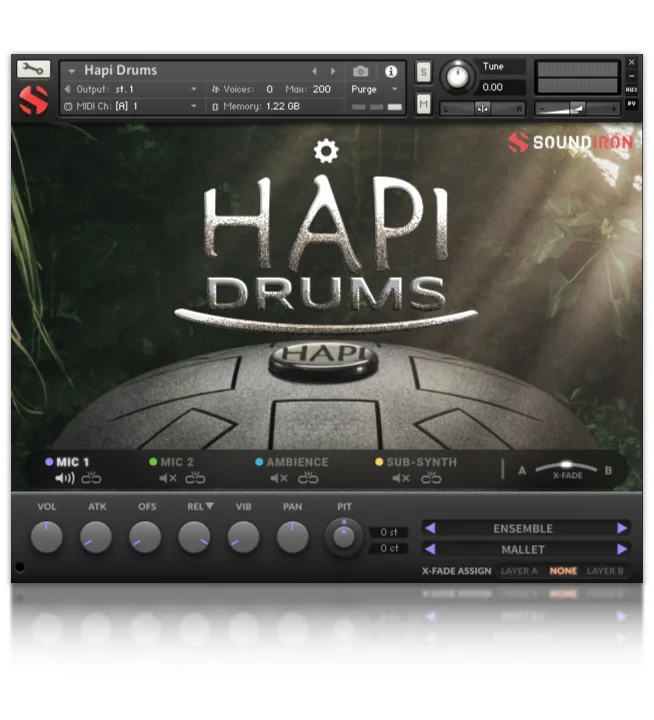Select the MIC 2 layer tab
The image size is (654, 720).
click(x=174, y=462)
